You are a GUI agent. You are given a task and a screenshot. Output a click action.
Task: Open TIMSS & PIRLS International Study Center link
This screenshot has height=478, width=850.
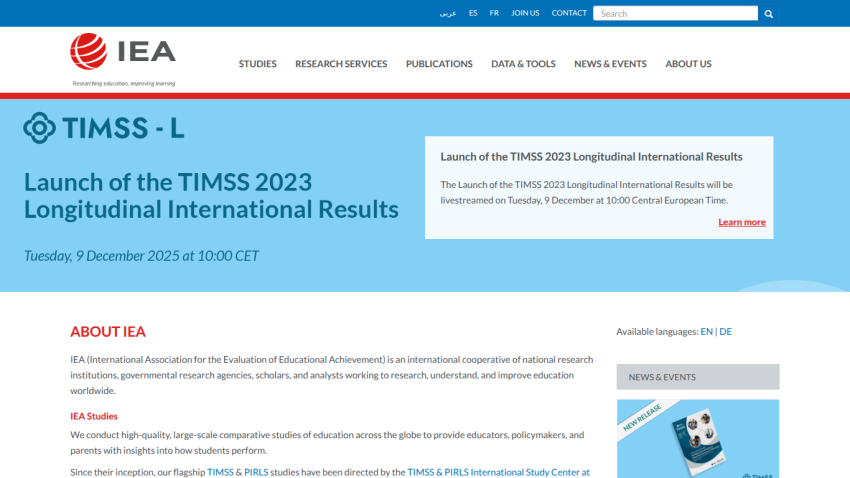(x=498, y=472)
